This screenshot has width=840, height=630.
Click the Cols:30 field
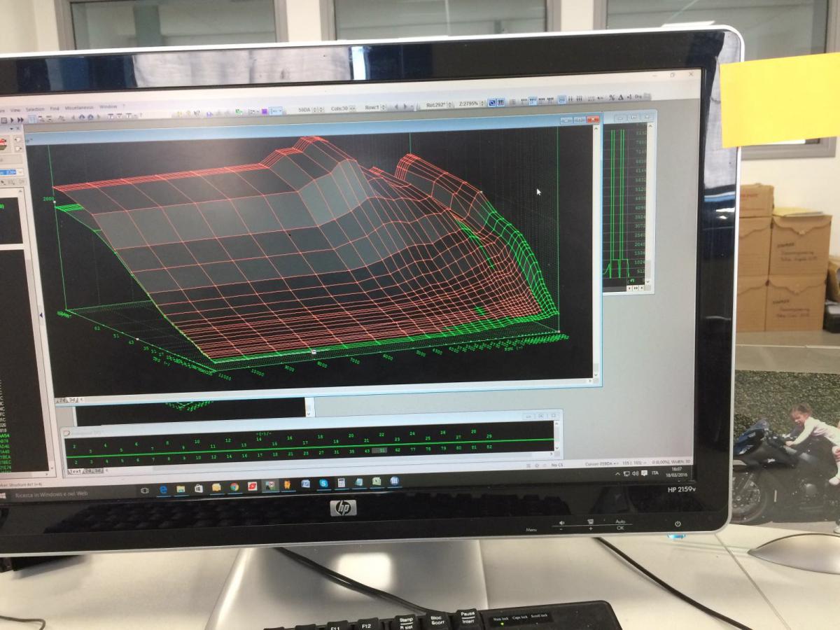click(x=339, y=108)
